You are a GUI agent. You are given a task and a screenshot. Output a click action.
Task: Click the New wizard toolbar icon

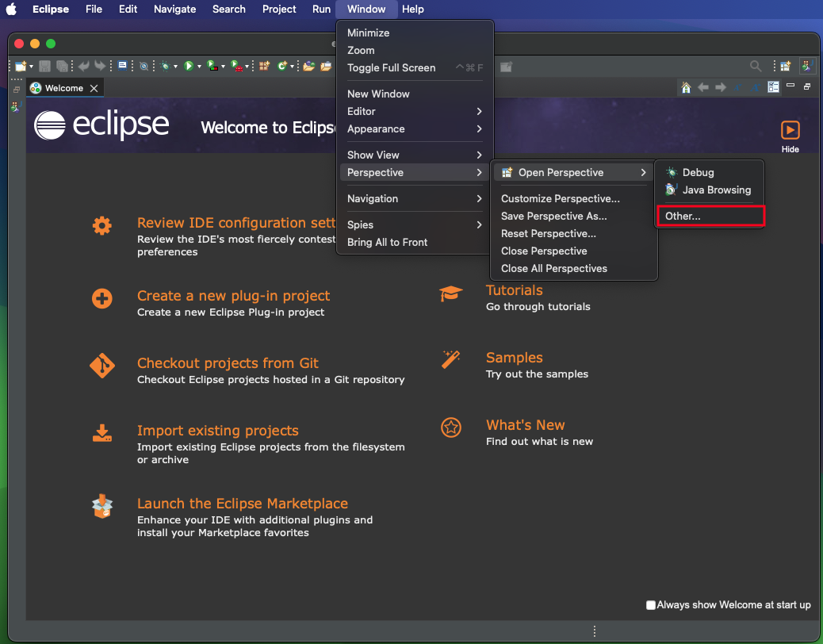21,66
